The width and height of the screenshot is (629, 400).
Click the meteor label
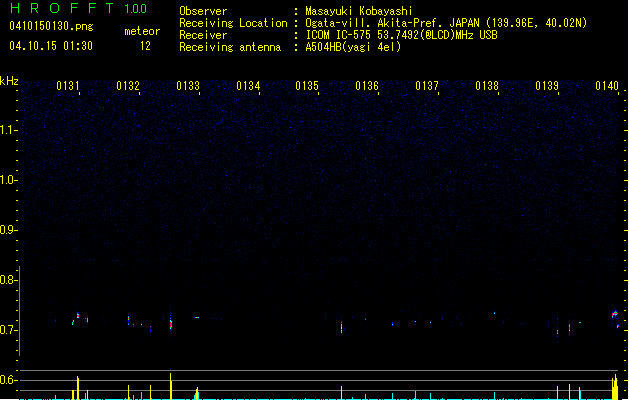click(142, 31)
